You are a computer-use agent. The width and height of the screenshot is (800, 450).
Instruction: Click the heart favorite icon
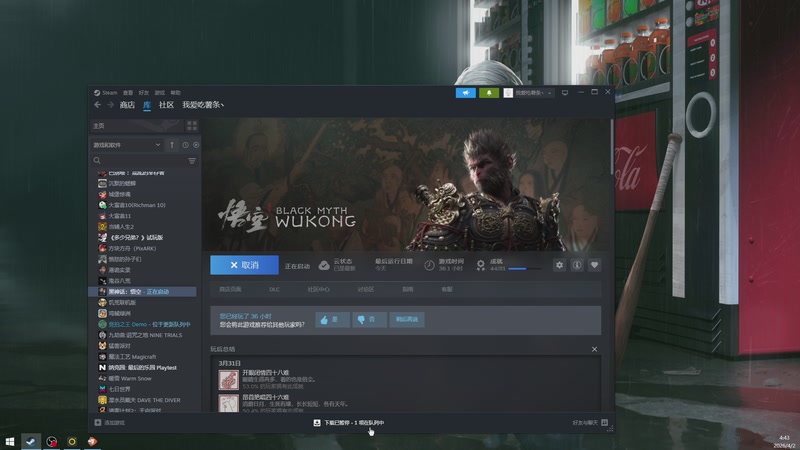point(594,265)
